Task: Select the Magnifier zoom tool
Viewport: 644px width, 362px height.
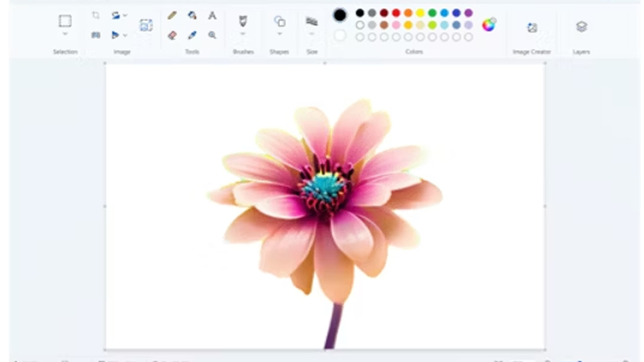Action: click(212, 35)
